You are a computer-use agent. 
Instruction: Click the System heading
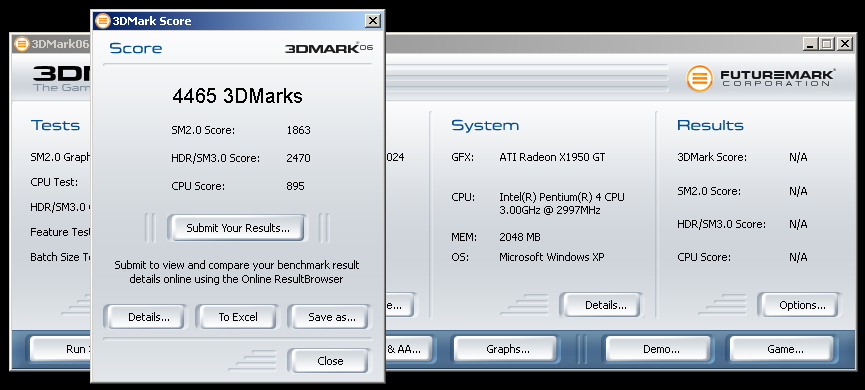[x=485, y=125]
